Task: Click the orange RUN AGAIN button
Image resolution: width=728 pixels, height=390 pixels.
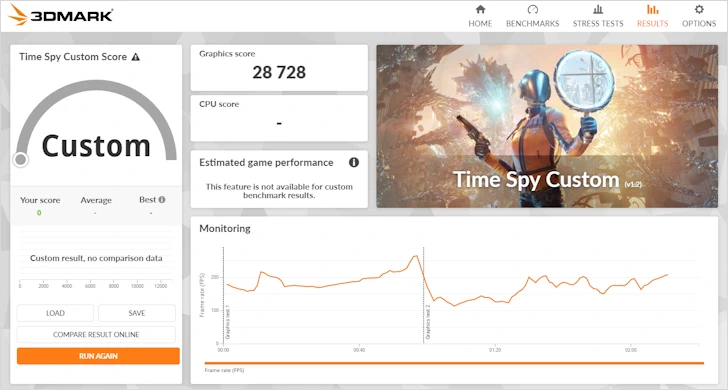Action: [98, 356]
